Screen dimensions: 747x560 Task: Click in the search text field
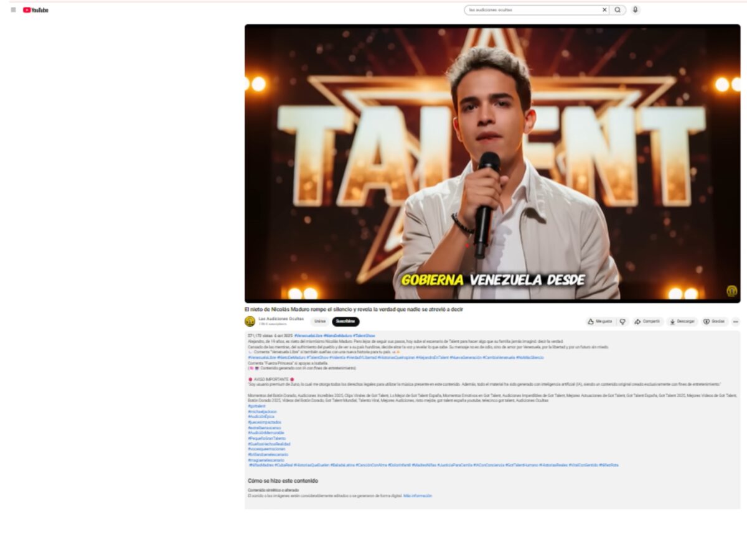[532, 10]
